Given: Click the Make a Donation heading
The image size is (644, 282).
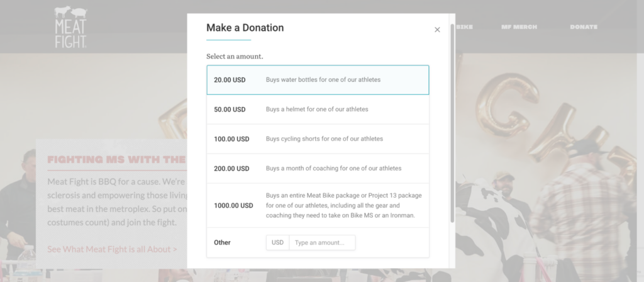Looking at the screenshot, I should tap(245, 28).
